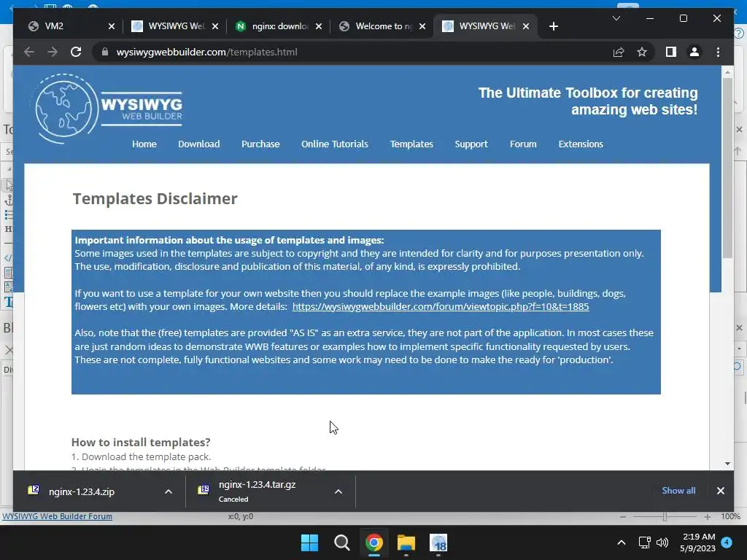Open the notification badge showing 4
Image resolution: width=747 pixels, height=560 pixels.
click(727, 542)
